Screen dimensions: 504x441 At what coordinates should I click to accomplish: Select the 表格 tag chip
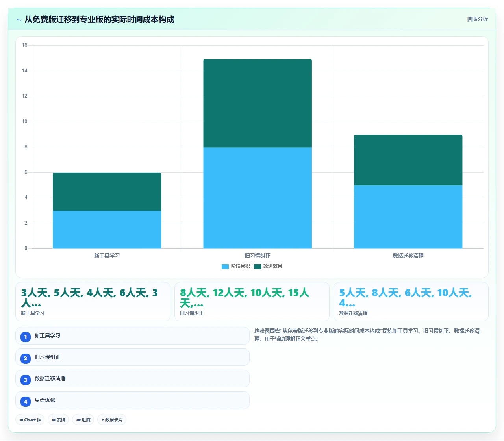pyautogui.click(x=58, y=420)
